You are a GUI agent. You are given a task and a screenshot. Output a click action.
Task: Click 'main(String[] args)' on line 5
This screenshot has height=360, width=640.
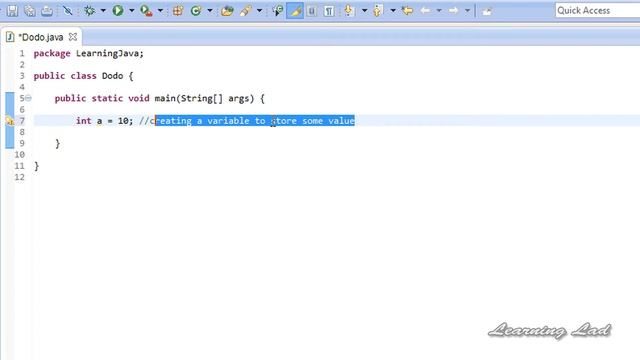pos(204,98)
